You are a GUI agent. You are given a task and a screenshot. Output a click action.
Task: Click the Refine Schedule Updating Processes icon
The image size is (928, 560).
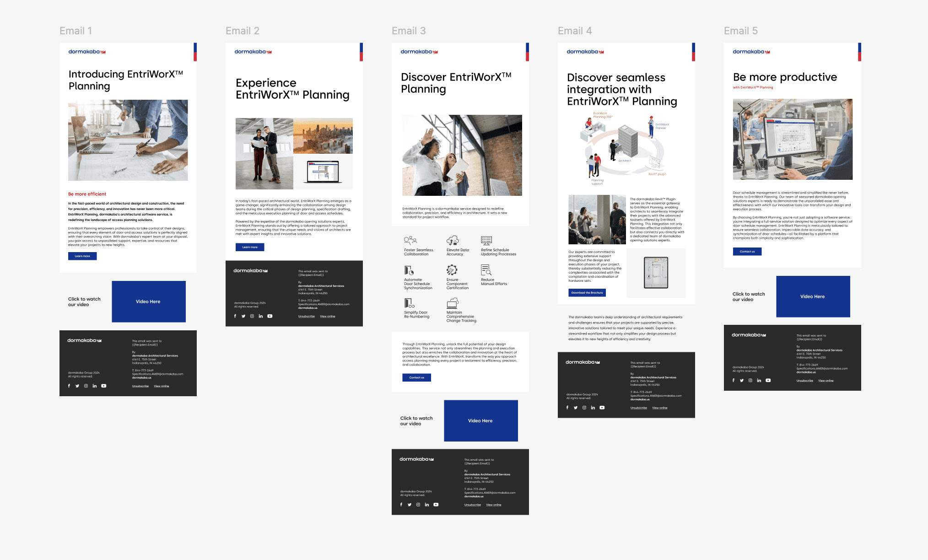486,240
